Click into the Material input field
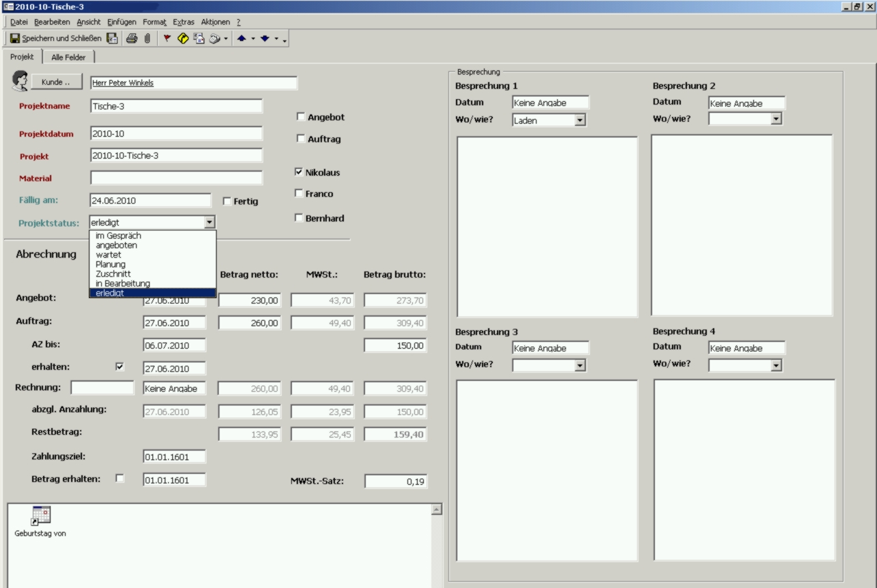The width and height of the screenshot is (877, 588). click(x=176, y=178)
